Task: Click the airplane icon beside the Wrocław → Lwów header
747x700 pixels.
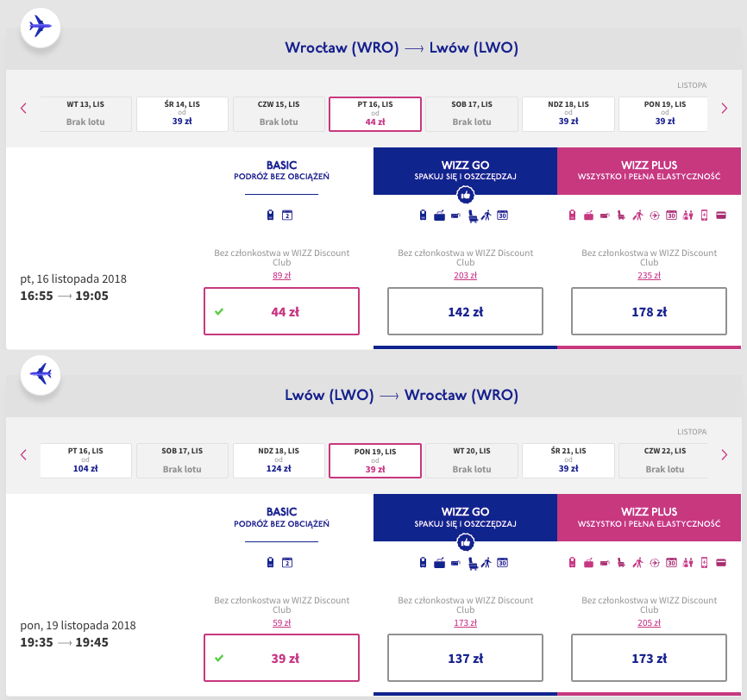Action: tap(41, 27)
